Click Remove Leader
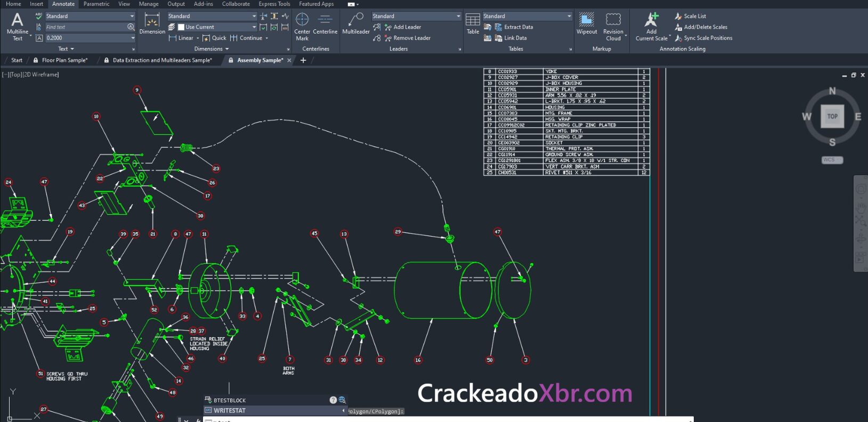 [408, 38]
